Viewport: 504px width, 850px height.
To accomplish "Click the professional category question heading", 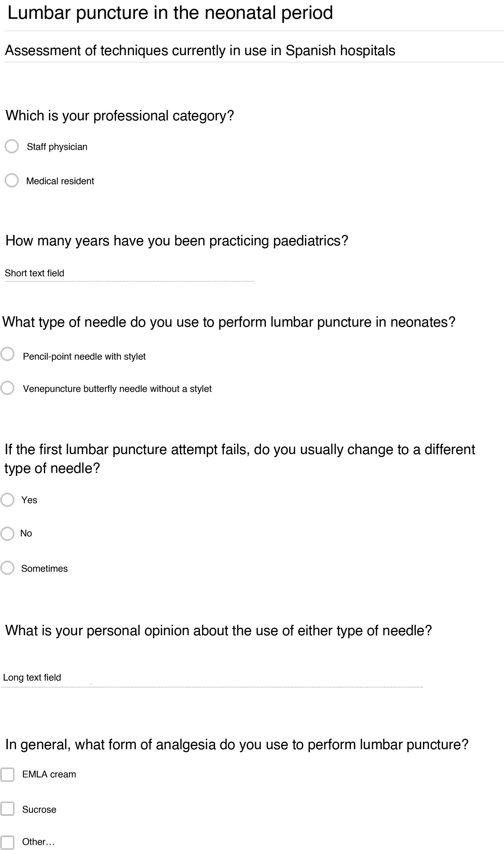I will coord(120,116).
